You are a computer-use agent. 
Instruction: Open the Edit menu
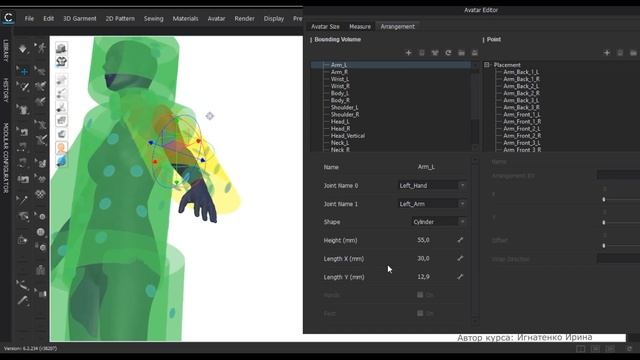[49, 18]
